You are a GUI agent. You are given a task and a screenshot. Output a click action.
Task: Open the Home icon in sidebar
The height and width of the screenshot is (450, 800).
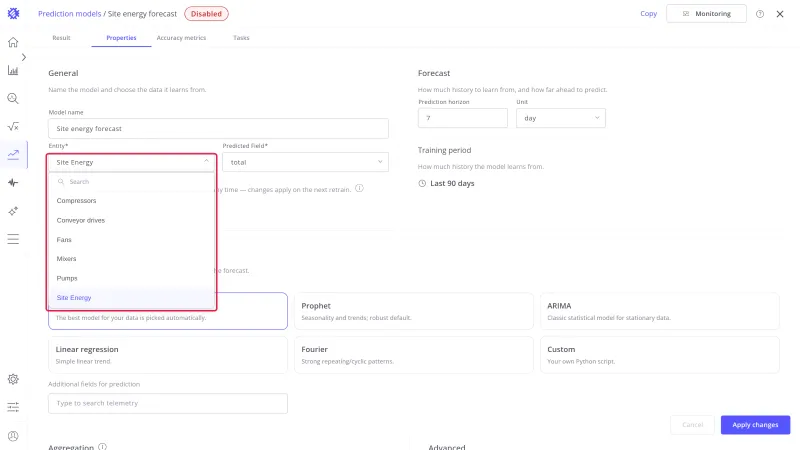(x=13, y=42)
